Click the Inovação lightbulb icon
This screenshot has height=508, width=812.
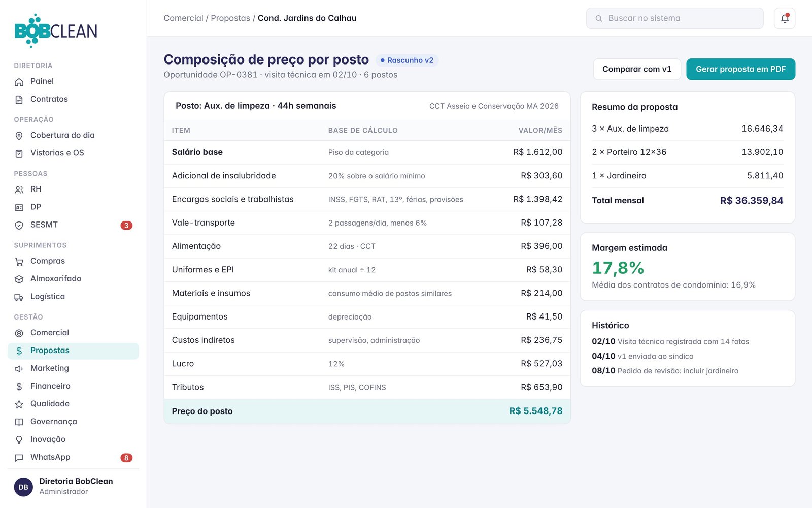(x=19, y=439)
